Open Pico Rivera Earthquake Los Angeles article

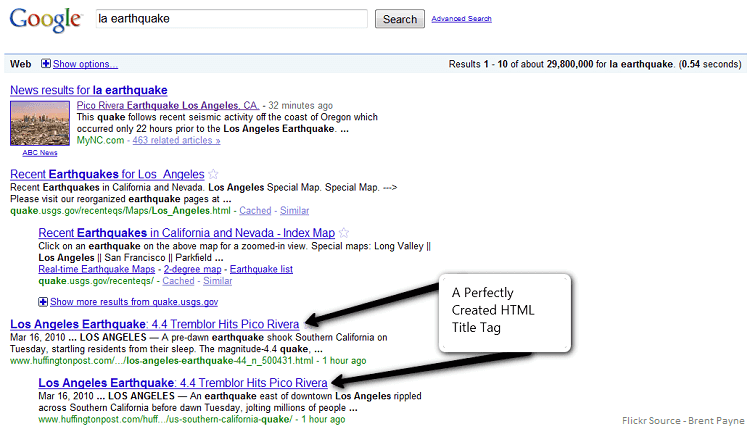[x=168, y=105]
